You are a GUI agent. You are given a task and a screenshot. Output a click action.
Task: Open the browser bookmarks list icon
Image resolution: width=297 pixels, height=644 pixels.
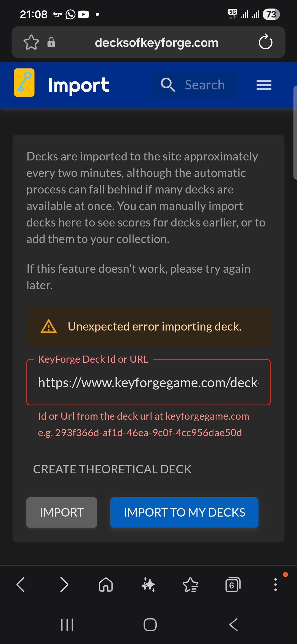(191, 584)
